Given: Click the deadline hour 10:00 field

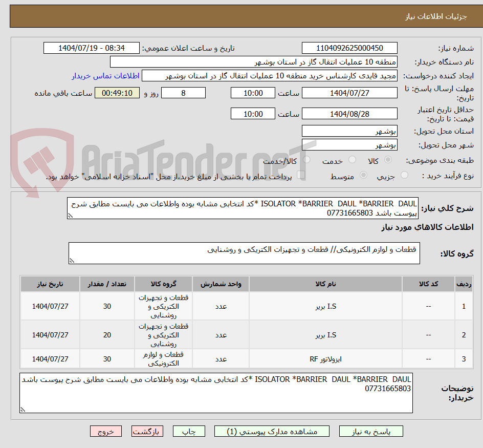Looking at the screenshot, I should point(253,93).
